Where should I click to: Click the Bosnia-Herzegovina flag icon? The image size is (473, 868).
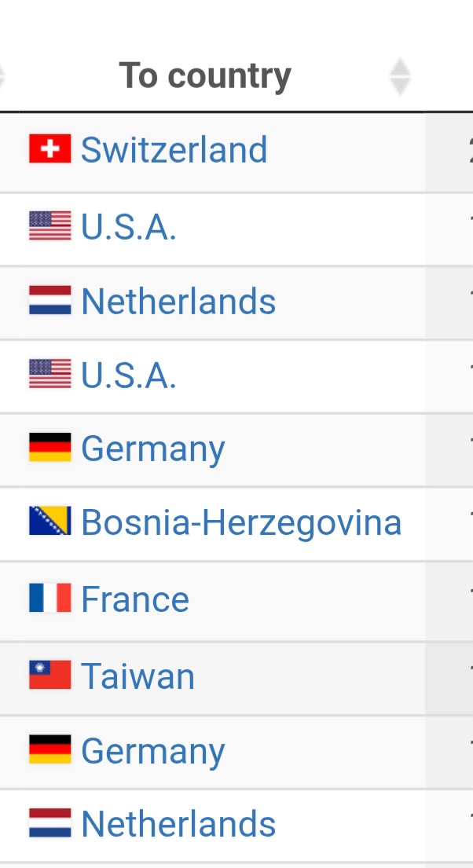click(49, 522)
